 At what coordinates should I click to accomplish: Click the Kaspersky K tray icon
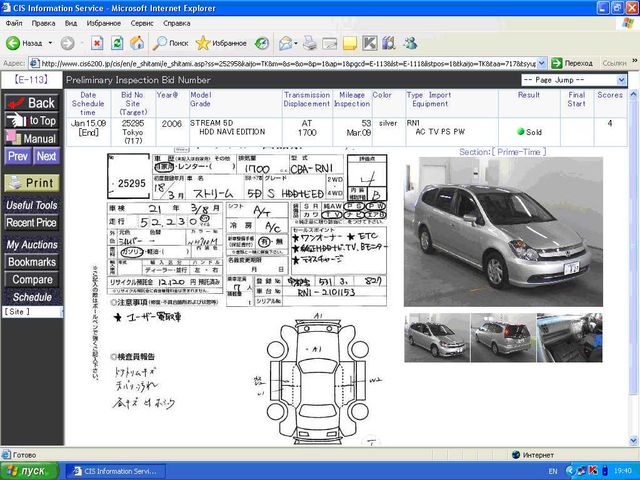593,471
